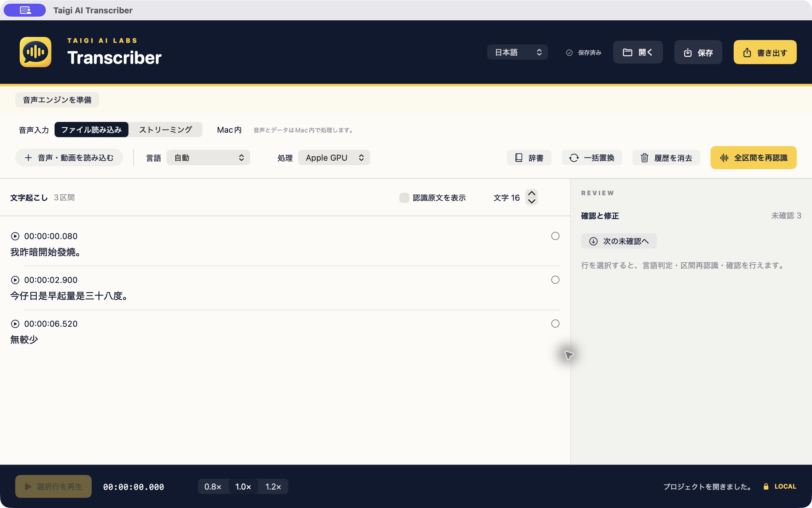Image resolution: width=812 pixels, height=508 pixels.
Task: Switch to ストリーミング input tab
Action: (166, 130)
